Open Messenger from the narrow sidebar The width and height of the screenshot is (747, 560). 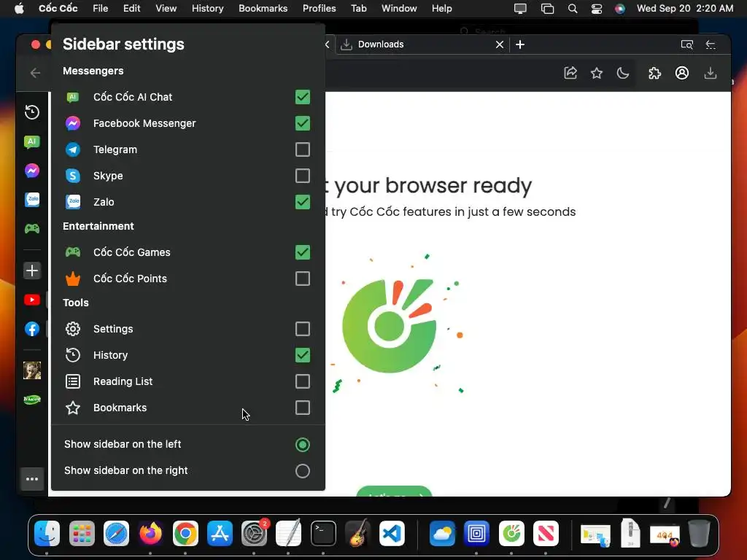32,171
